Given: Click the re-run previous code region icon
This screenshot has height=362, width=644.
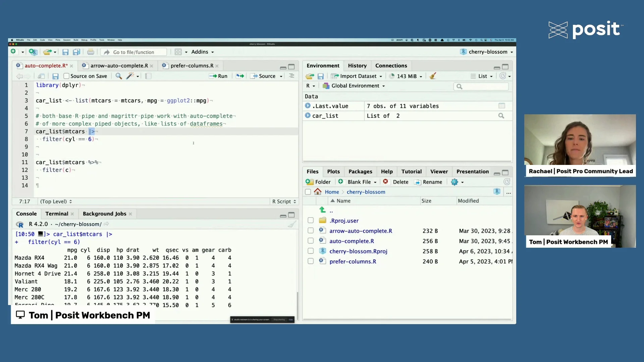Looking at the screenshot, I should click(240, 76).
